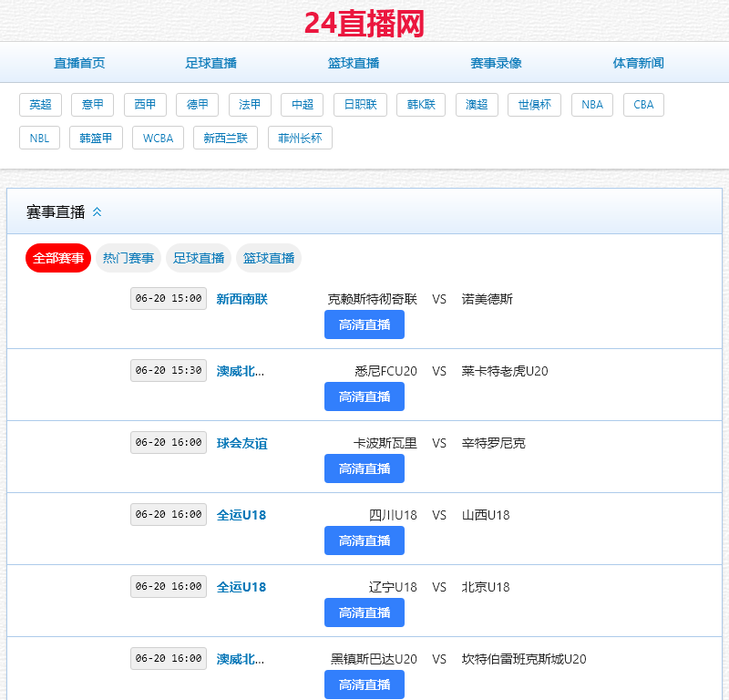Watch 高清直播 for 辽宁U18 vs 北京U18
This screenshot has width=729, height=700.
pos(364,613)
